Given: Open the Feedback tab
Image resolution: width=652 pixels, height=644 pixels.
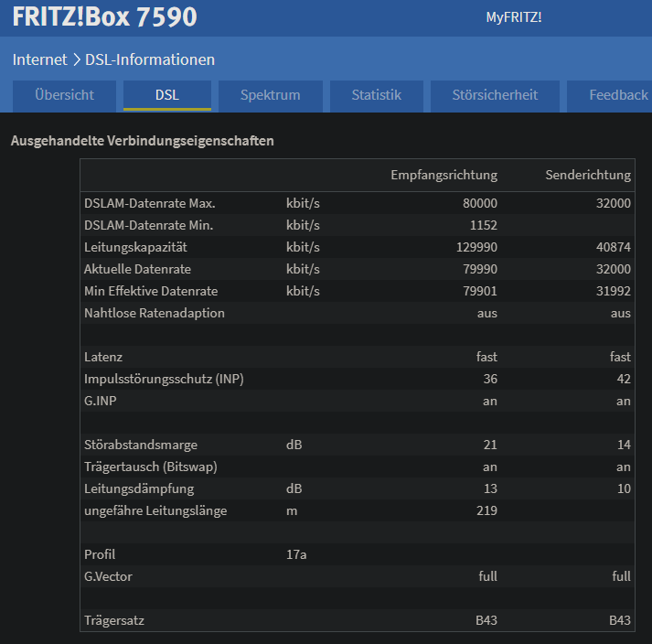Looking at the screenshot, I should 610,96.
